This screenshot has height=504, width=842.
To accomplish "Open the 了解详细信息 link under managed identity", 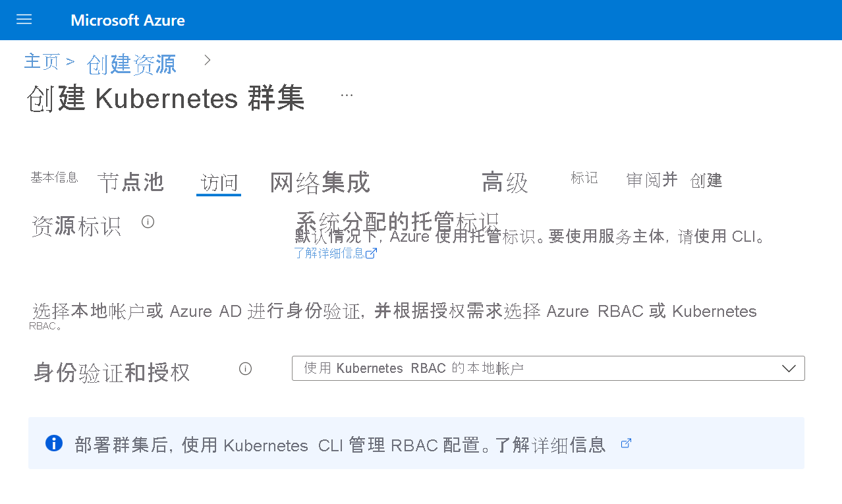I will (x=329, y=252).
